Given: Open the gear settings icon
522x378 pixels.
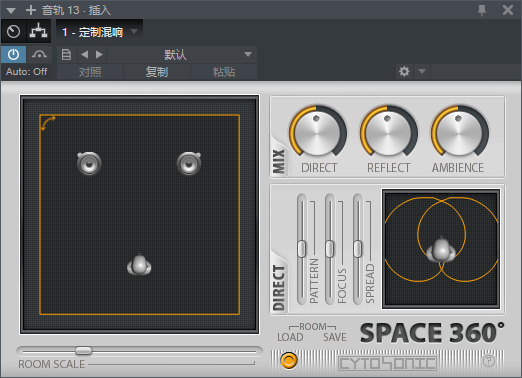Looking at the screenshot, I should coord(404,71).
